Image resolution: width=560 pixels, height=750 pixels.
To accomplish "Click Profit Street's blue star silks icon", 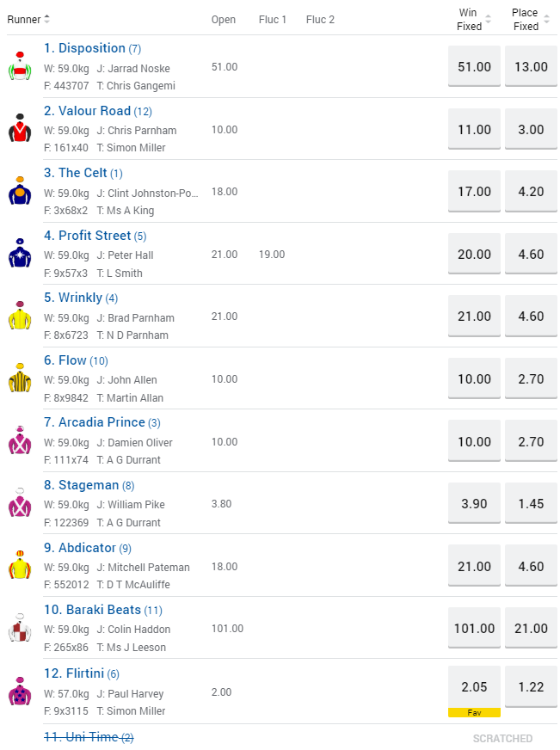I will tap(20, 255).
